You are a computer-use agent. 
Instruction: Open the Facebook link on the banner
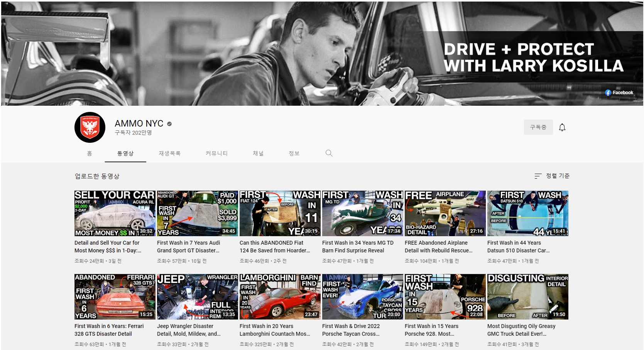coord(619,93)
